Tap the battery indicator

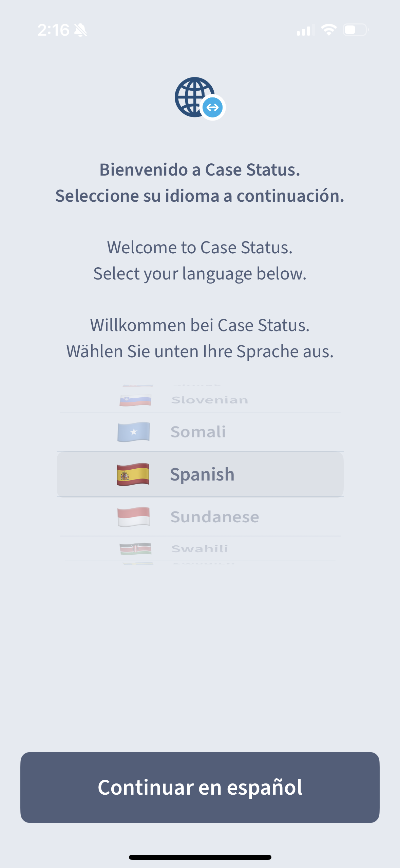coord(355,30)
